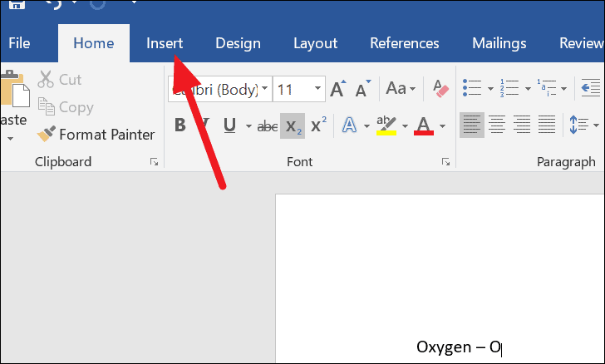Image resolution: width=605 pixels, height=364 pixels.
Task: Align text right
Action: 522,125
